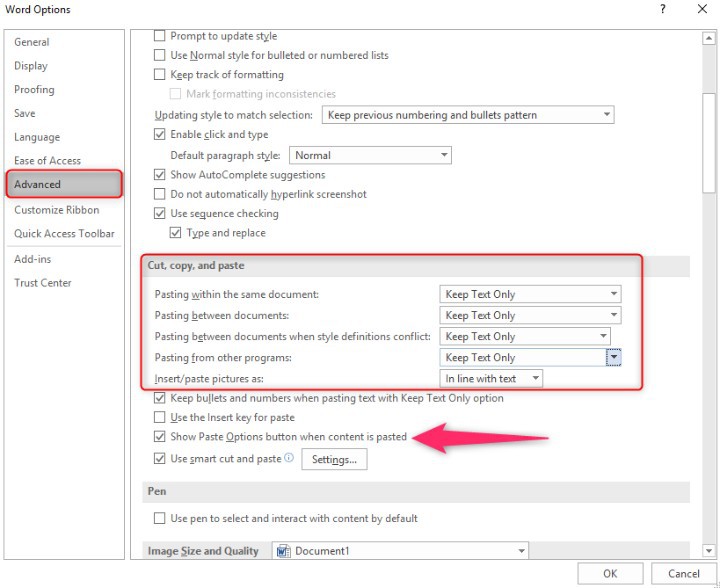Toggle Use sequence checking checkbox

[x=159, y=213]
